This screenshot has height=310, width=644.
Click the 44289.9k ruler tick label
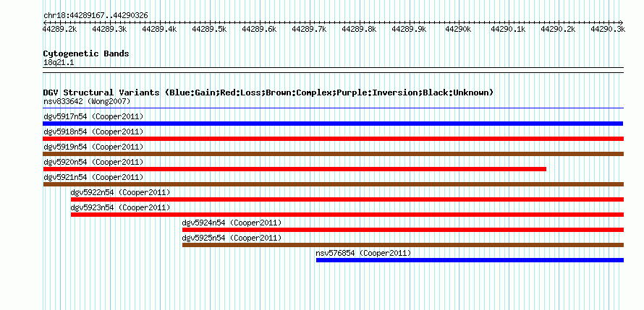tap(409, 29)
